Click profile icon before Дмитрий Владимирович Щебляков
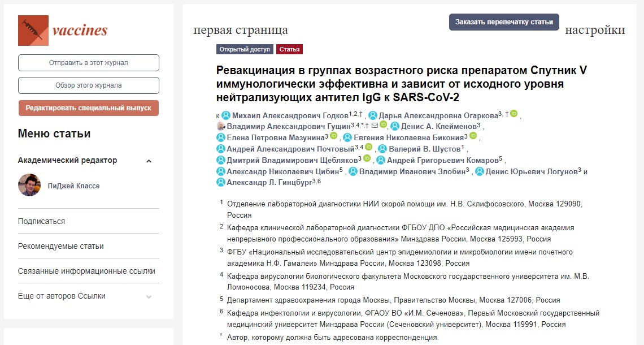 point(221,160)
